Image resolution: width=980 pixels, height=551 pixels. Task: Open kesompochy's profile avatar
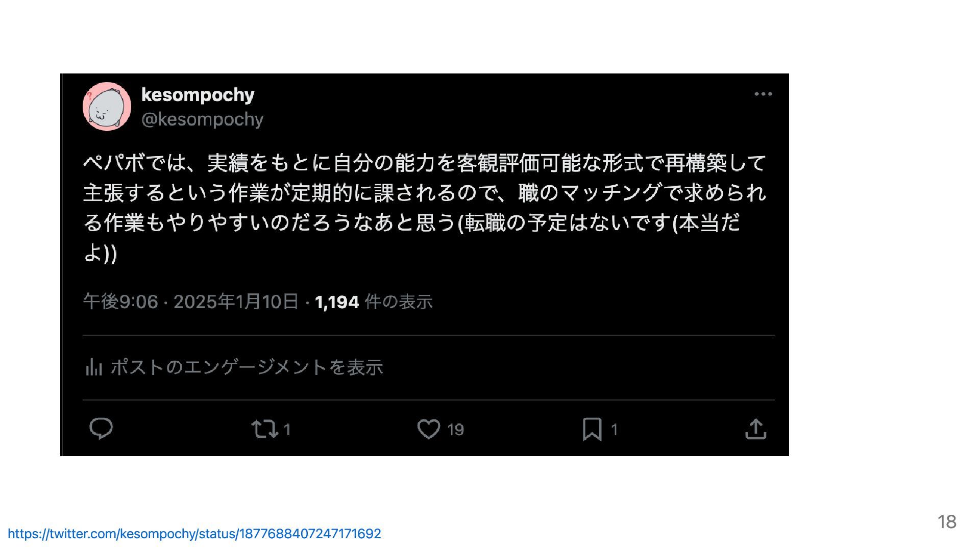point(107,107)
